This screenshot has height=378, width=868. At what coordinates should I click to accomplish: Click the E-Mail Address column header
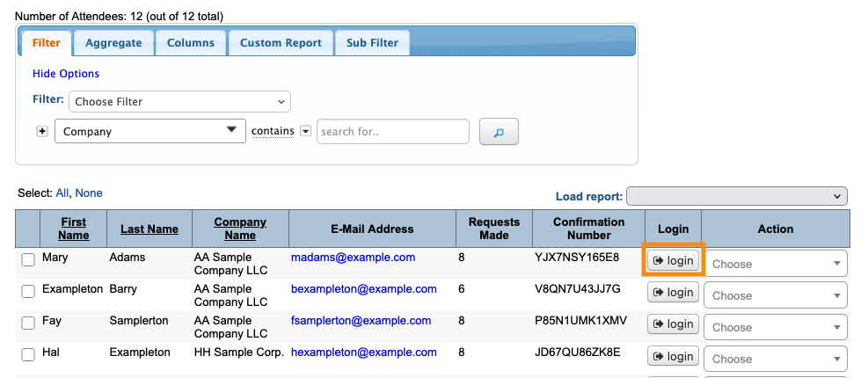[x=372, y=229]
